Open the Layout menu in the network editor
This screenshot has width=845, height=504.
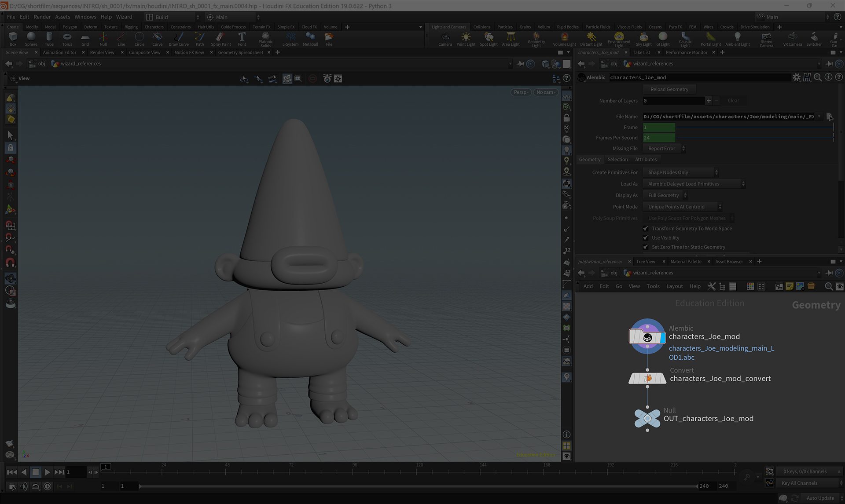[674, 286]
